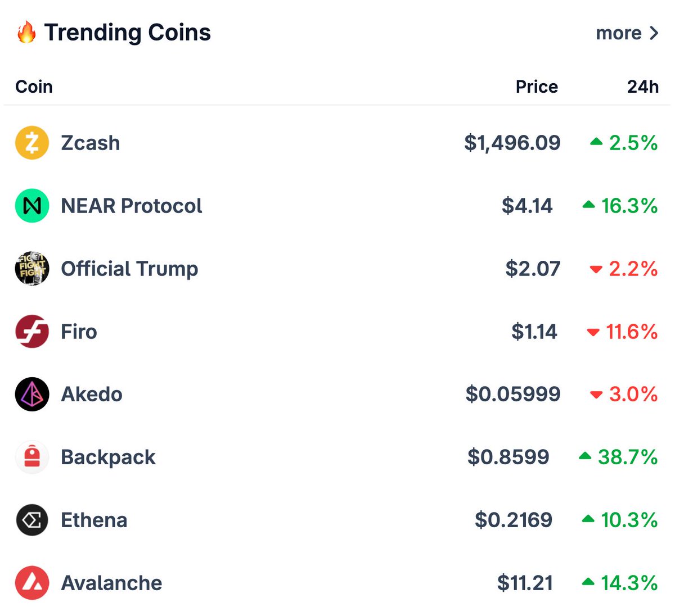This screenshot has width=675, height=616.
Task: Click the Akedo black triangle icon
Action: (32, 394)
